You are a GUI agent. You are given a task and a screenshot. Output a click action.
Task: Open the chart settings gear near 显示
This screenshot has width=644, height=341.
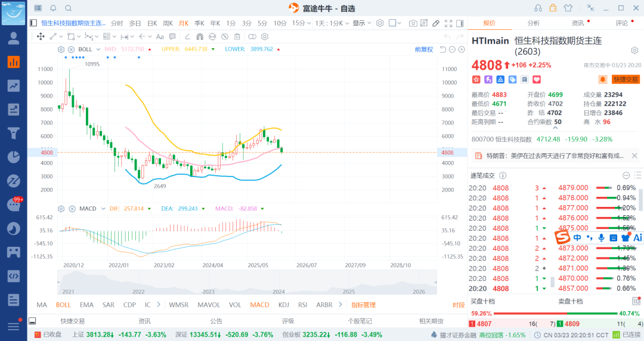click(380, 23)
